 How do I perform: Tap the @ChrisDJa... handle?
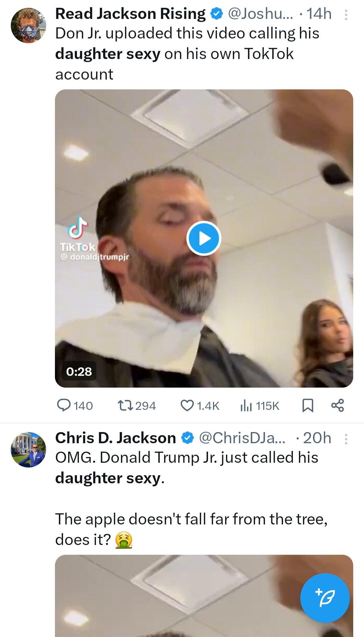[242, 438]
